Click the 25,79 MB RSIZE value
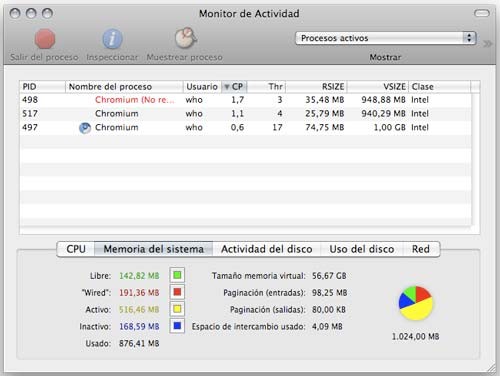 [x=325, y=114]
